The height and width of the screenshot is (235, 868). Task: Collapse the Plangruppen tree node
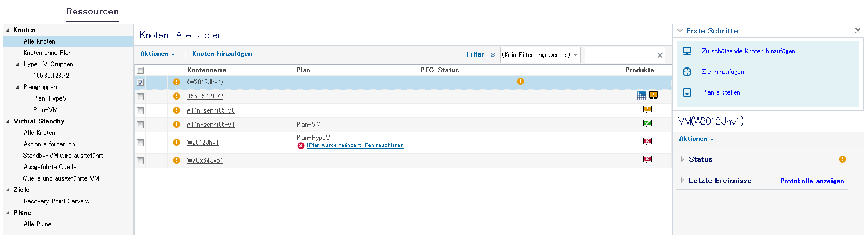pyautogui.click(x=18, y=87)
